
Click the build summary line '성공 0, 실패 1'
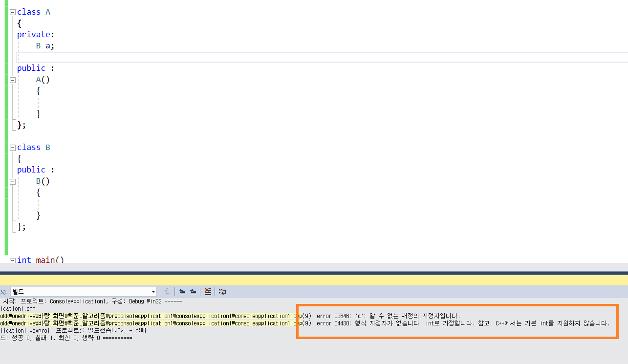tap(66, 338)
